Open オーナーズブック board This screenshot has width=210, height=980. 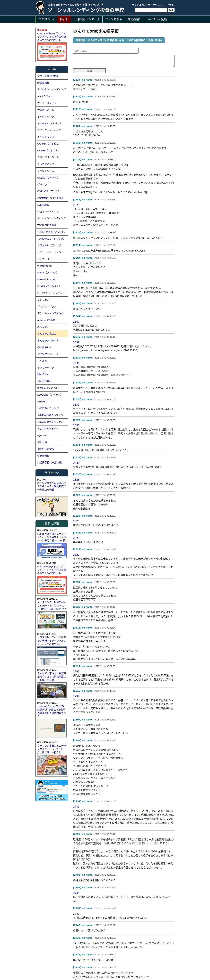pos(52,103)
